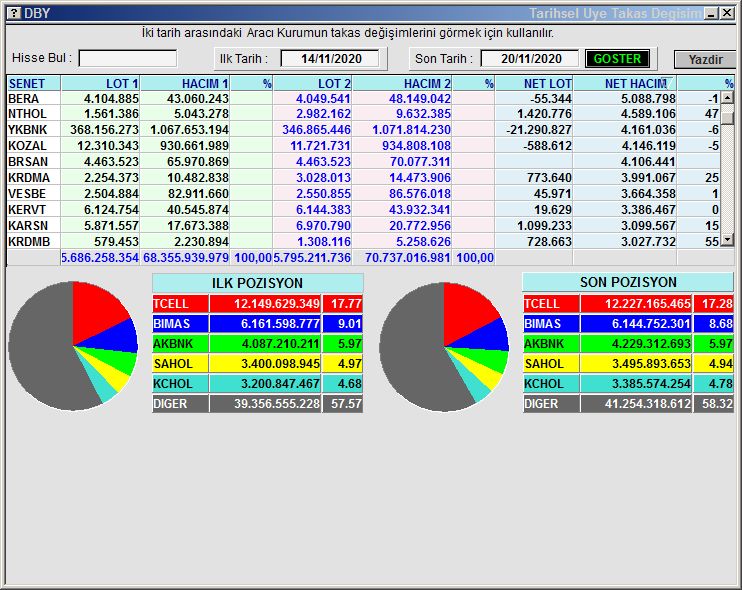Click SON POZISYON DIGER value 41.254.318.612
Image resolution: width=742 pixels, height=590 pixels.
[x=636, y=404]
